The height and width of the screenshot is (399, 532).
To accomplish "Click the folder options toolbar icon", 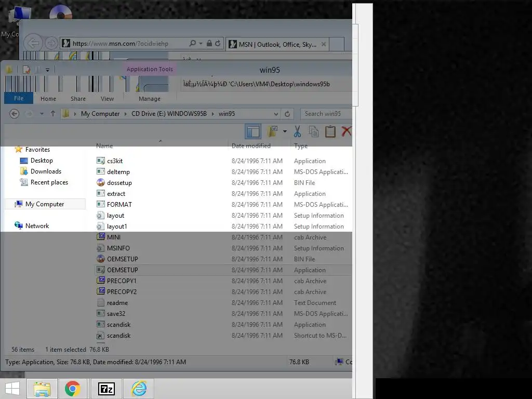I will pos(272,131).
